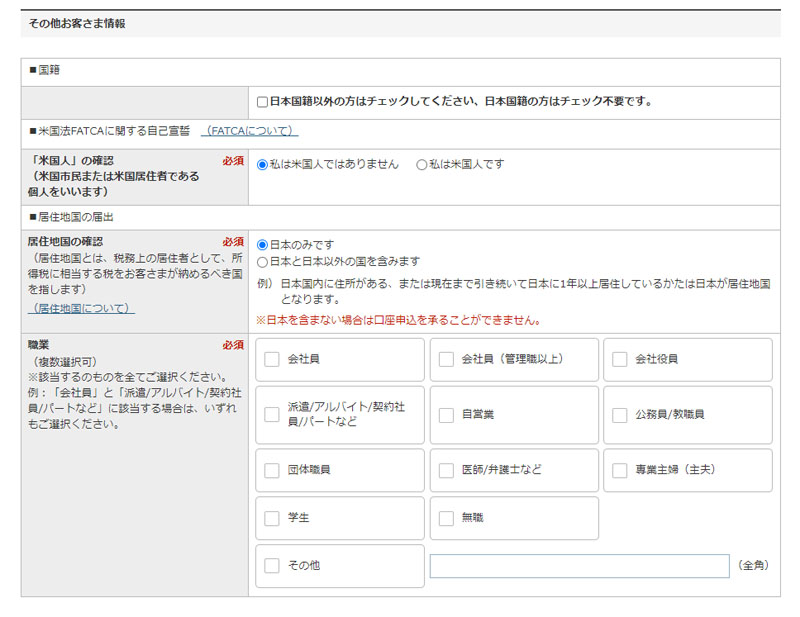Image resolution: width=800 pixels, height=617 pixels.
Task: Select the 会社役員 occupation checkbox
Action: pyautogui.click(x=620, y=359)
